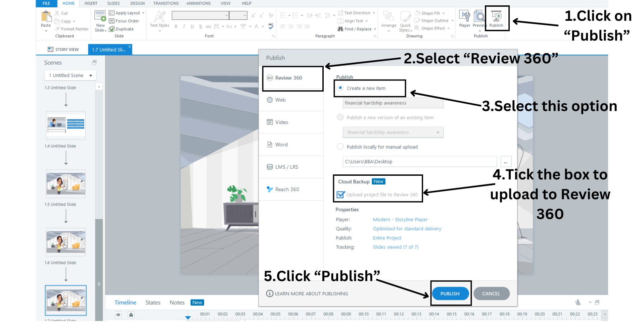Click the browse folder ellipsis button
This screenshot has width=644, height=322.
coord(506,162)
